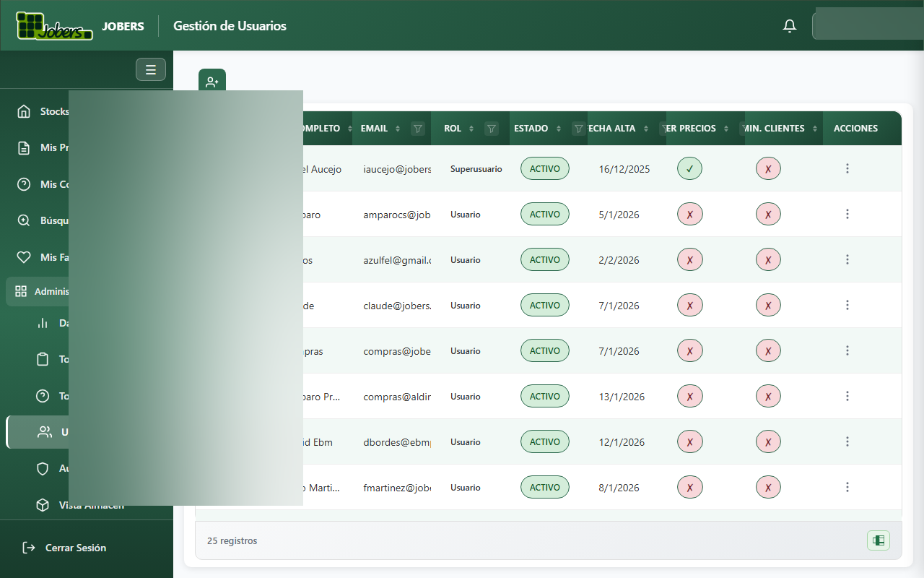
Task: Open the ESTADO column filter funnel
Action: coord(579,128)
